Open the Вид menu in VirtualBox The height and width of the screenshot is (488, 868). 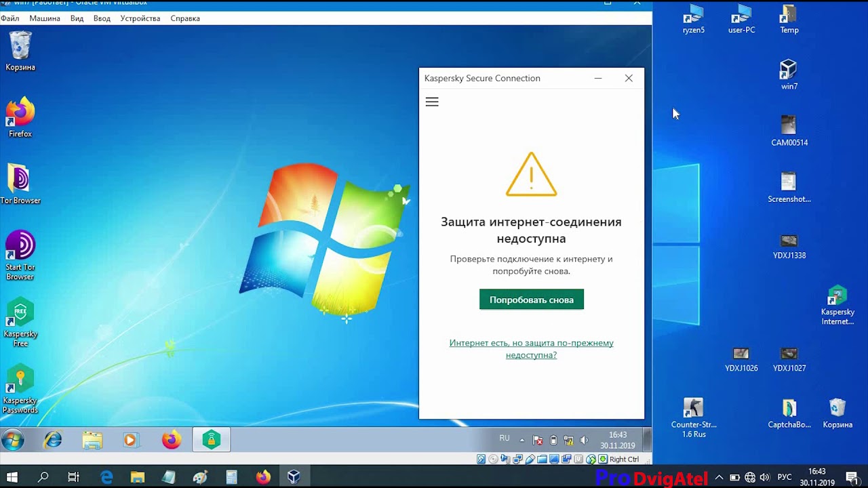tap(77, 18)
